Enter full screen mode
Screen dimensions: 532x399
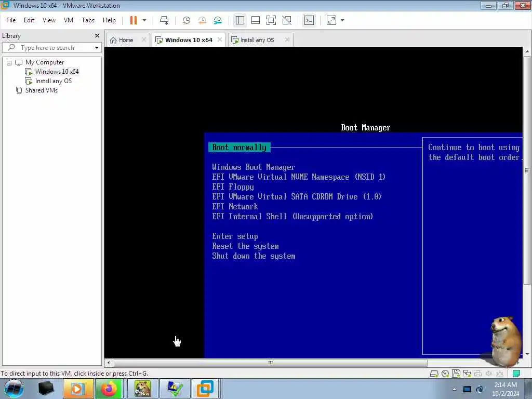pos(271,20)
